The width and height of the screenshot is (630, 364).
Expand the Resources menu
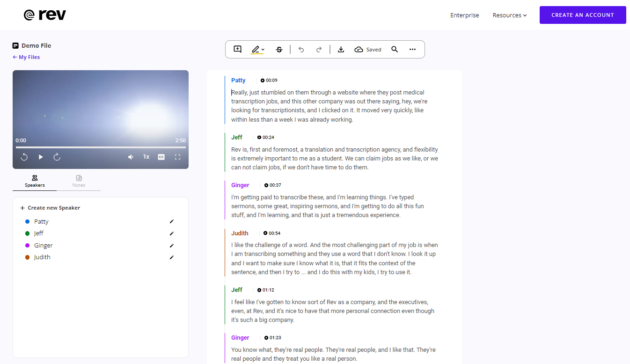pos(510,15)
